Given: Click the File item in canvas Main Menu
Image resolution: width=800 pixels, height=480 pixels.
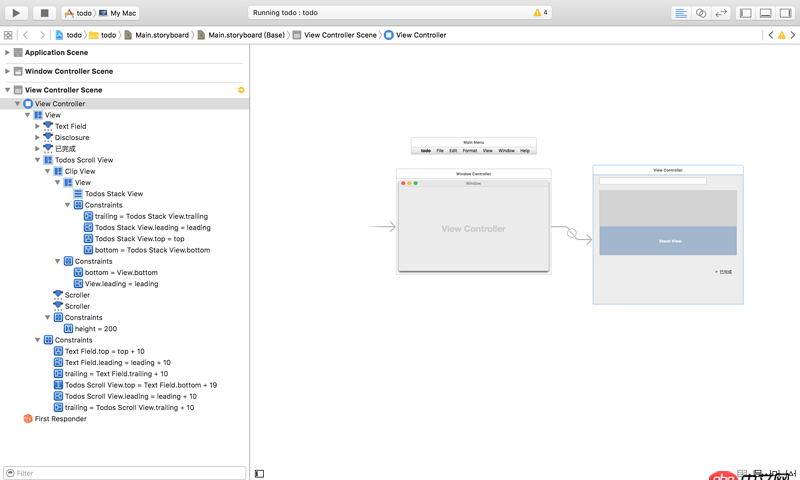Looking at the screenshot, I should [440, 150].
